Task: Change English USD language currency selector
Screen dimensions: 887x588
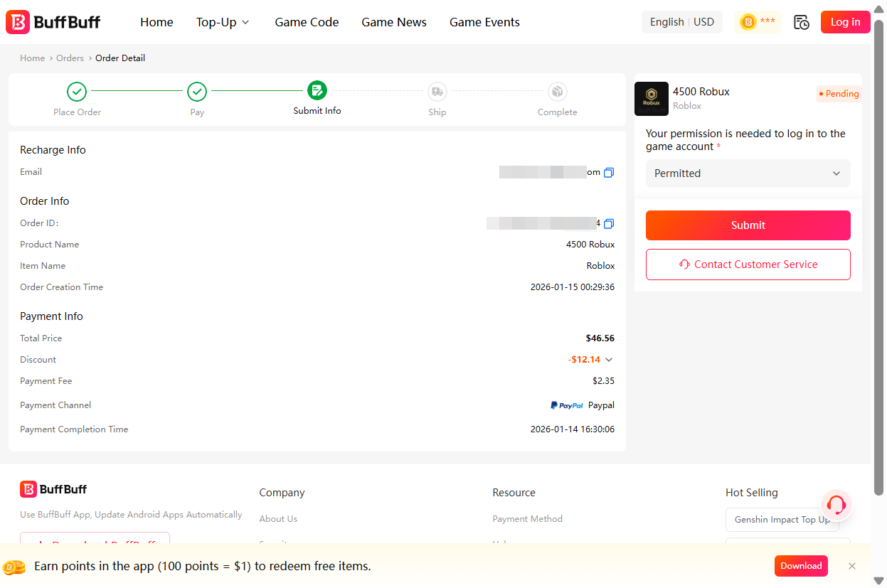Action: [x=681, y=22]
